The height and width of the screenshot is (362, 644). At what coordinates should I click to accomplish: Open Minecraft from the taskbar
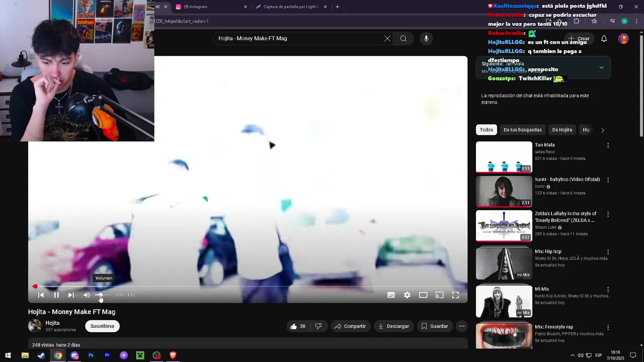point(140,355)
